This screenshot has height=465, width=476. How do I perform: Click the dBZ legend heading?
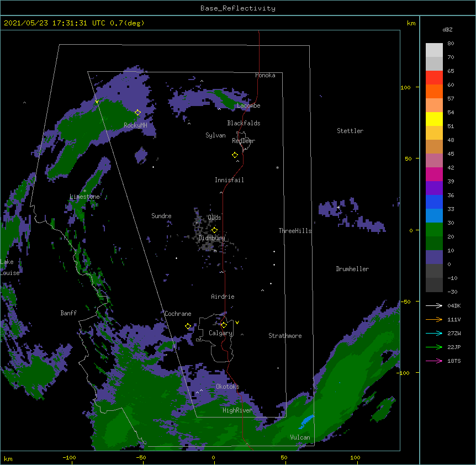[447, 29]
